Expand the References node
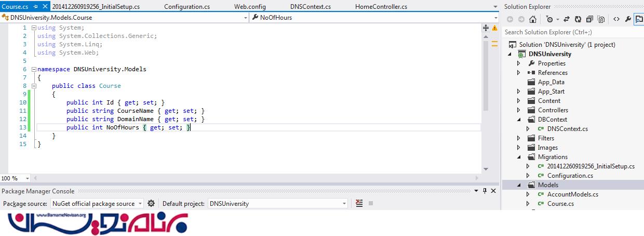644x236 pixels. (518, 73)
